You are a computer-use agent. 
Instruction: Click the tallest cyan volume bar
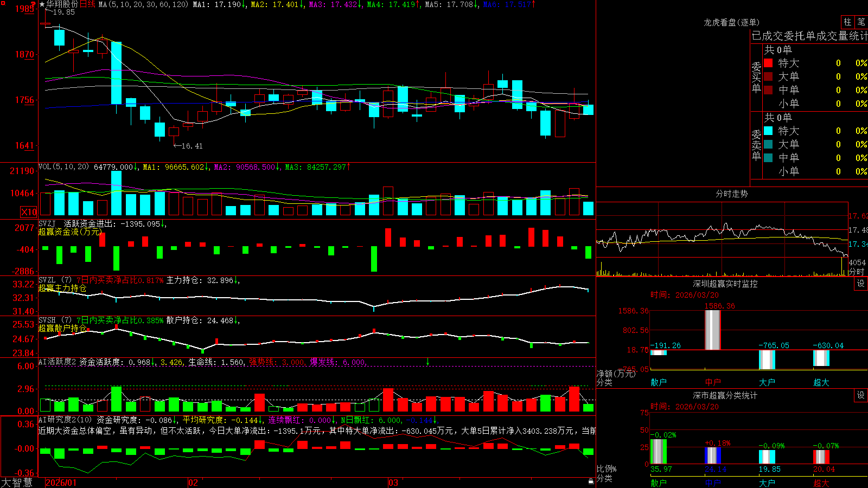(x=116, y=193)
